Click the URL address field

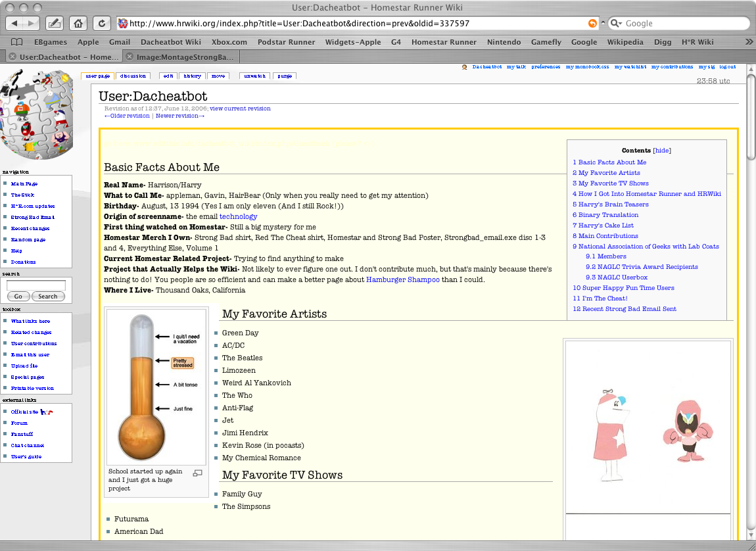pos(357,23)
